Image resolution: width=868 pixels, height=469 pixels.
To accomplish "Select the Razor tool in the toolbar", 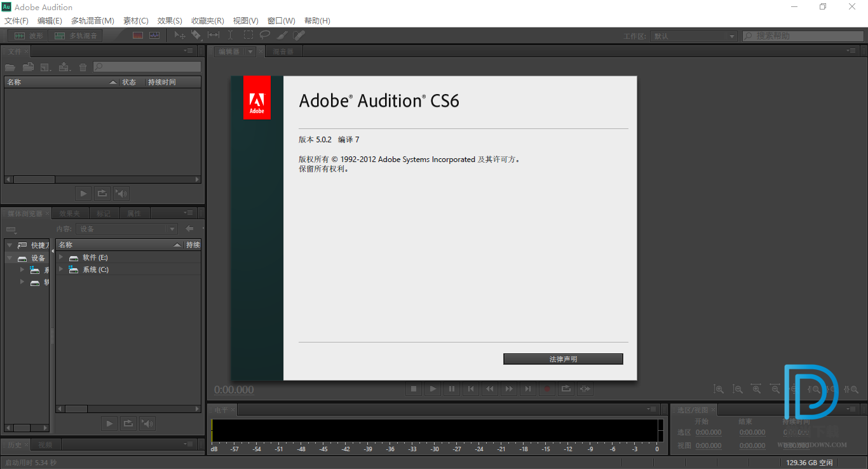I will 196,36.
